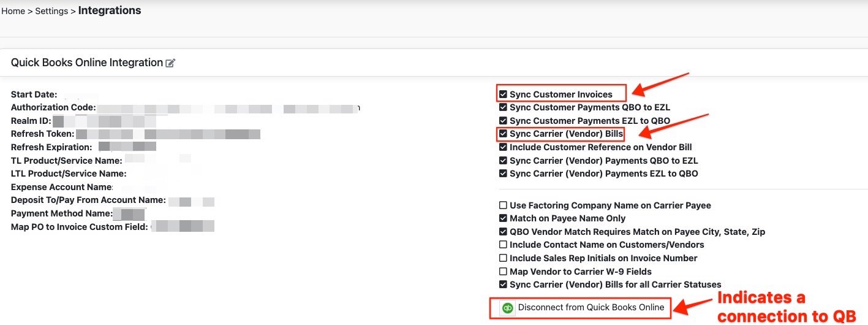Toggle Sync Carrier (Vendor) Payments QBO to EZL
Viewport: 868px width, 325px height.
click(x=503, y=161)
